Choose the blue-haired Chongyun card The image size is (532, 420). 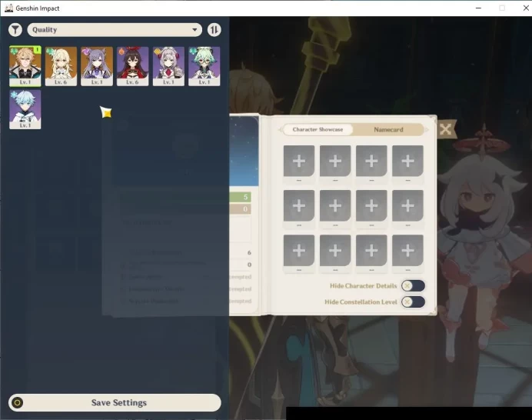coord(25,109)
